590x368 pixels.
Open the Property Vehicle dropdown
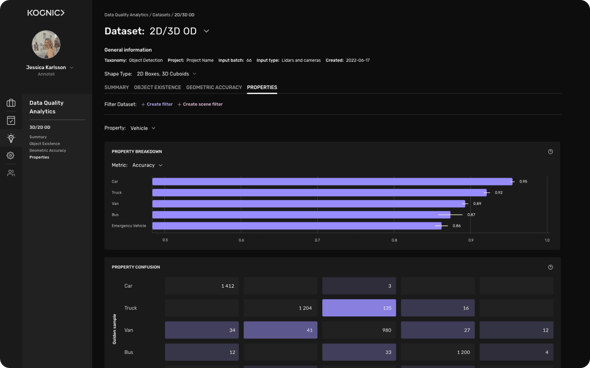[x=154, y=128]
